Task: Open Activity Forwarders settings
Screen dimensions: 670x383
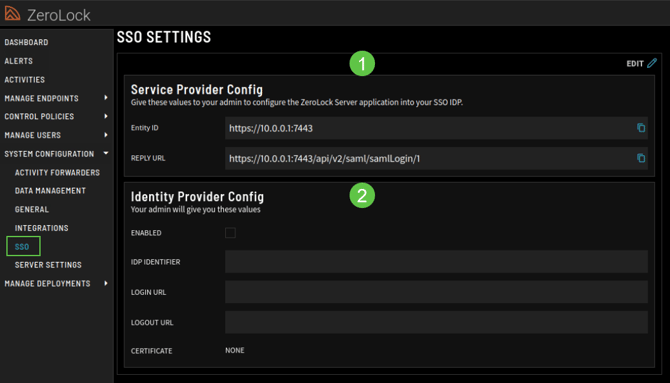Action: tap(57, 172)
